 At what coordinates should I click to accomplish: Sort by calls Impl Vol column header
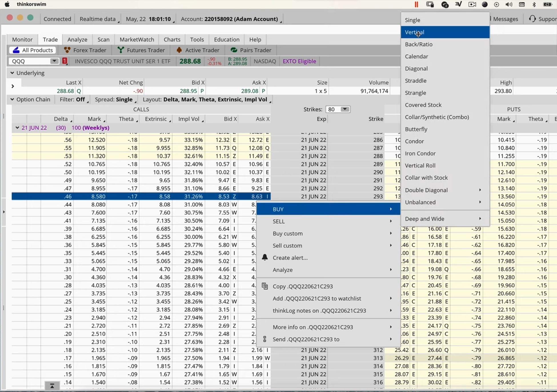[x=189, y=119]
